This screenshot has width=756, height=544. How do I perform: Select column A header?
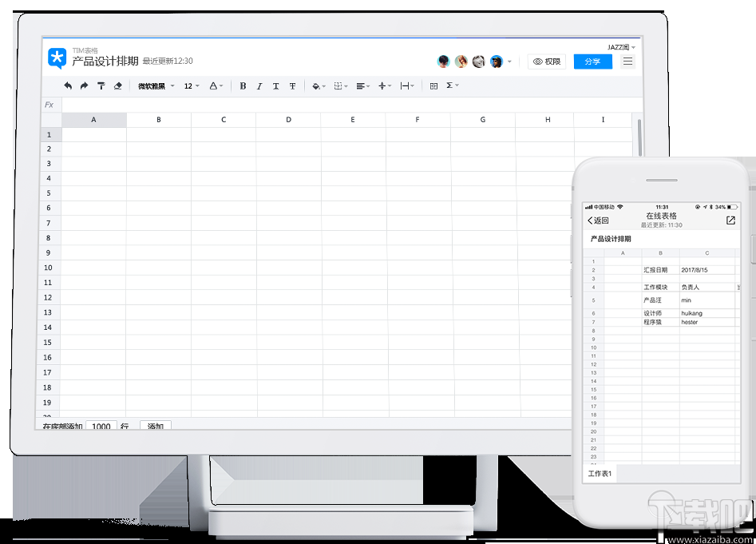94,120
